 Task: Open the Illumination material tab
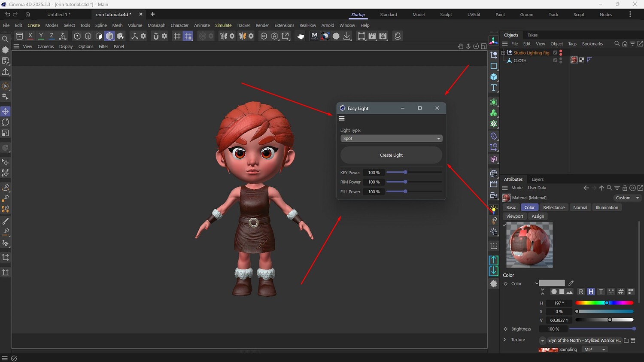pos(607,207)
